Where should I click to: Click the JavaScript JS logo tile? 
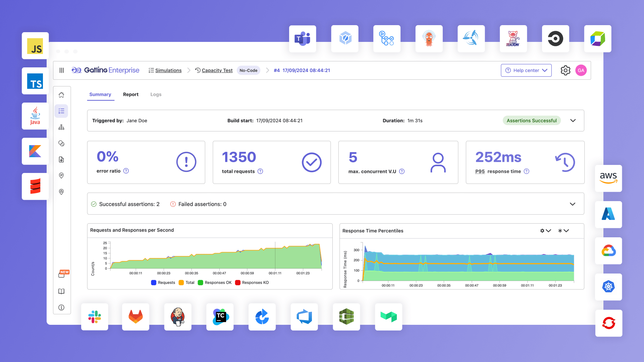click(35, 46)
